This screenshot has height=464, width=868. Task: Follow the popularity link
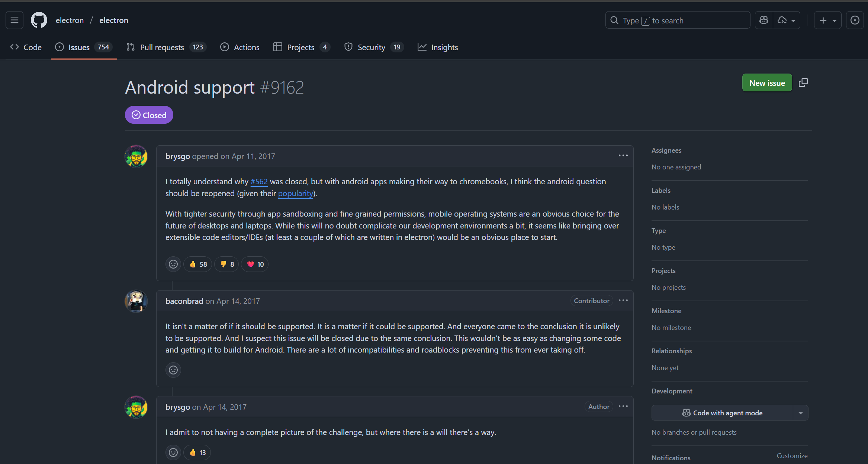pos(296,193)
